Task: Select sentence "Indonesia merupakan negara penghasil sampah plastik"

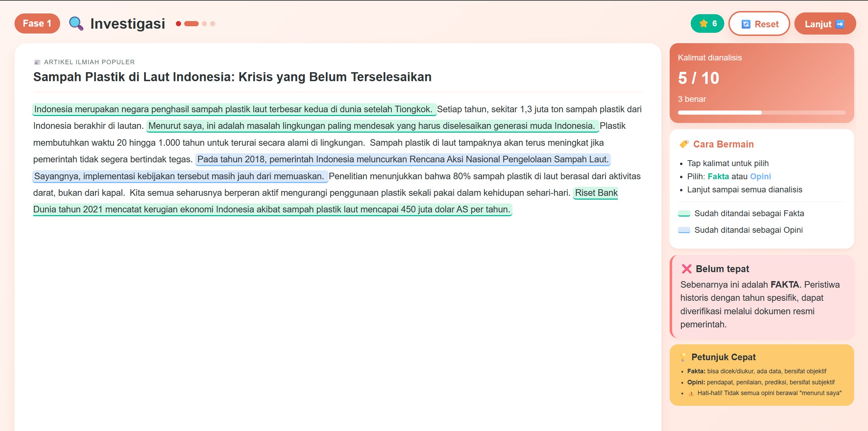Action: 234,109
